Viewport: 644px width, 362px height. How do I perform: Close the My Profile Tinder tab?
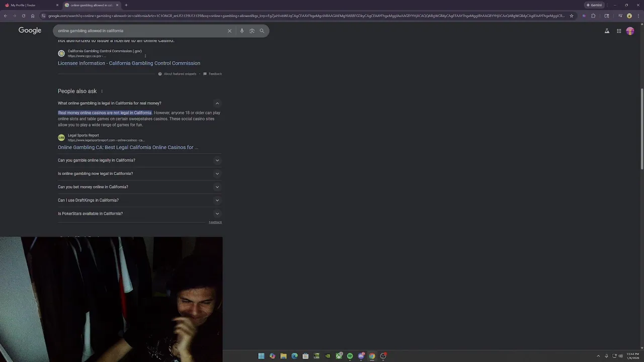pyautogui.click(x=57, y=5)
